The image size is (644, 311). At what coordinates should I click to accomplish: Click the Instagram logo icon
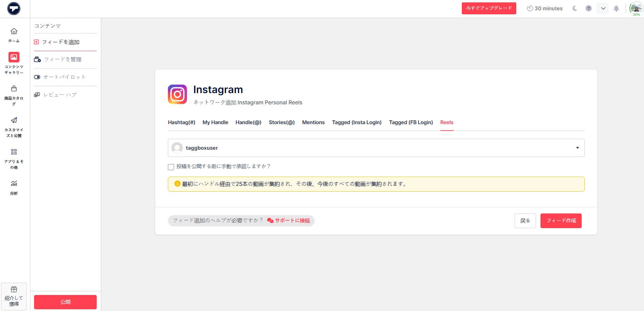(177, 94)
